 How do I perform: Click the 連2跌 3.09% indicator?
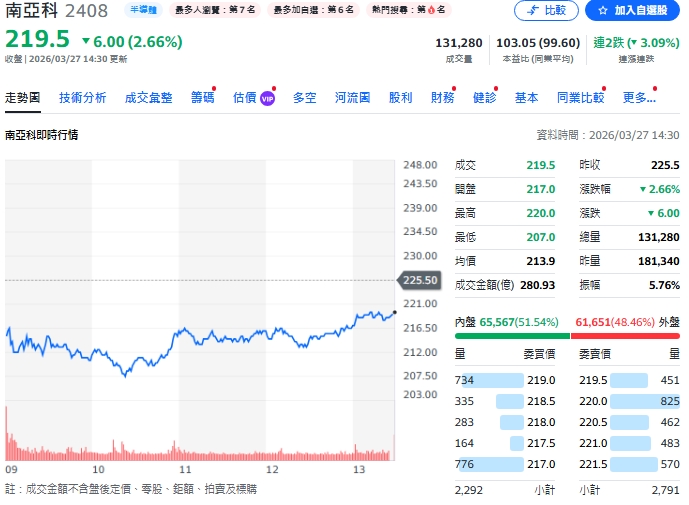636,43
